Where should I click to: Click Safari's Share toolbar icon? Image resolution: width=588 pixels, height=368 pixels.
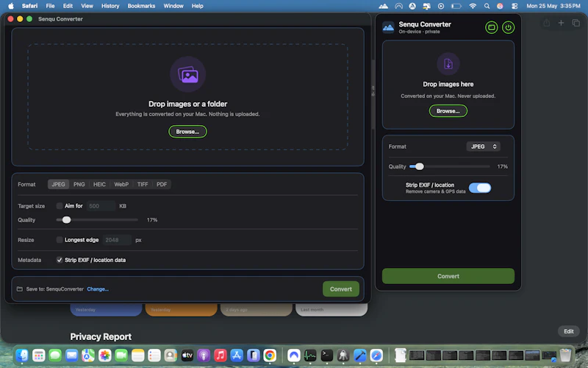546,23
